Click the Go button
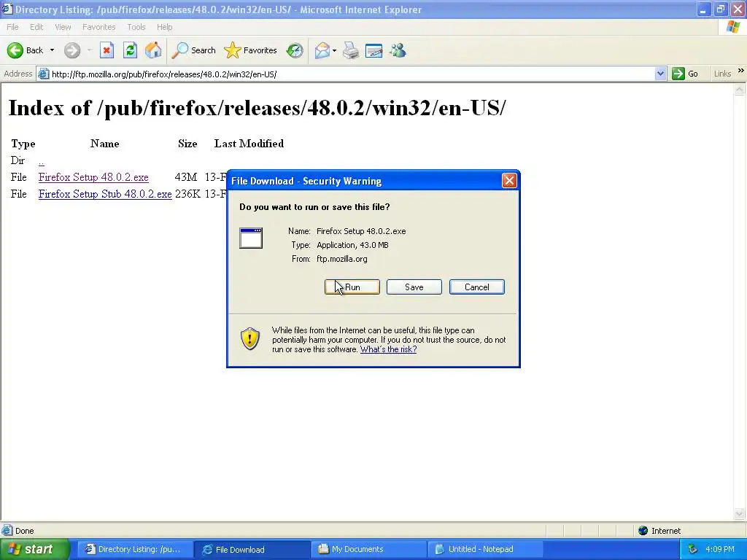The height and width of the screenshot is (560, 747). tap(685, 74)
